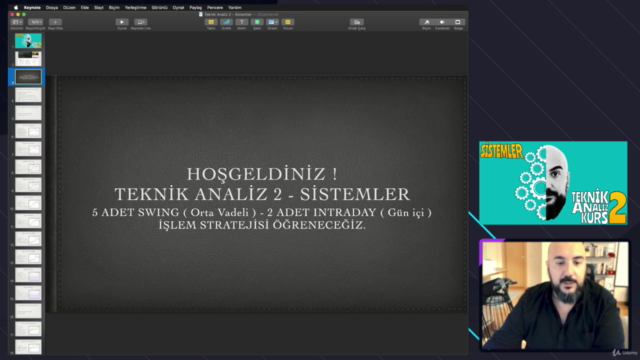This screenshot has height=360, width=640.
Task: Open the Paylaş menu
Action: [196, 7]
